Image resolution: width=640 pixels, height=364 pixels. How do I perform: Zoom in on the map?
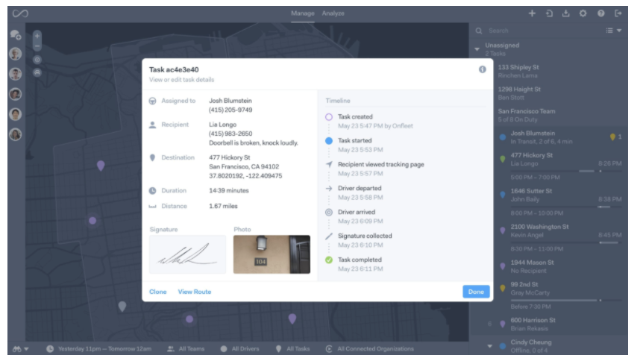click(x=37, y=36)
